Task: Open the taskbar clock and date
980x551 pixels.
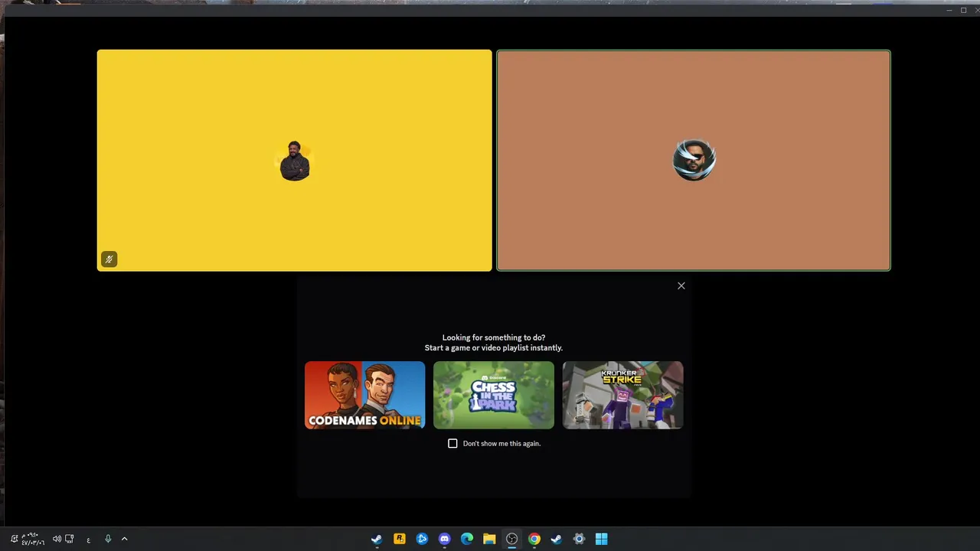Action: pos(33,539)
